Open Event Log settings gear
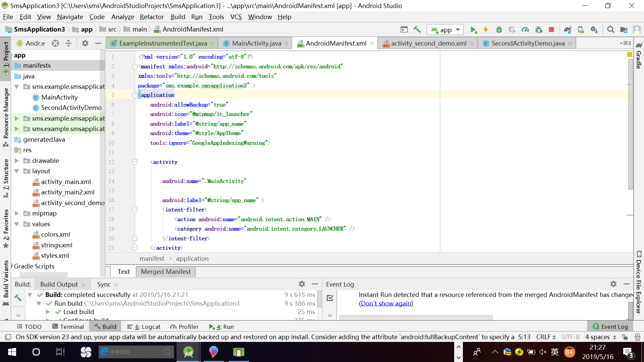Screen dimensions: 644x362 click(x=613, y=284)
